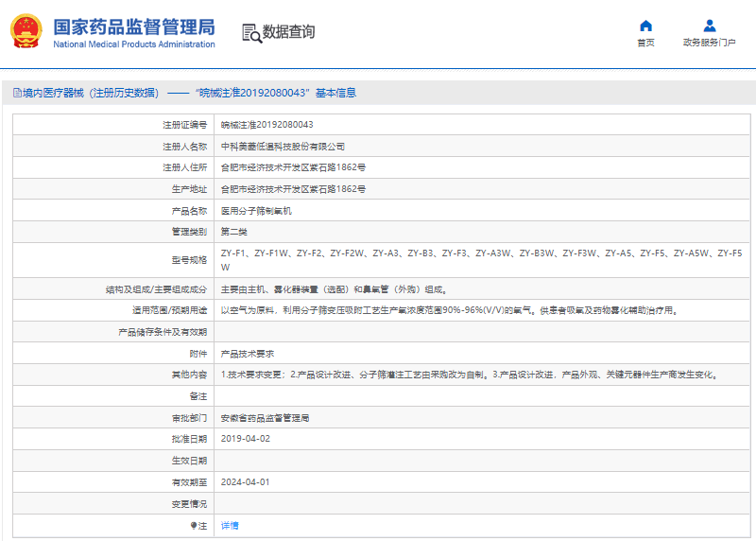Open the 详情 link
The width and height of the screenshot is (756, 541).
coord(230,526)
